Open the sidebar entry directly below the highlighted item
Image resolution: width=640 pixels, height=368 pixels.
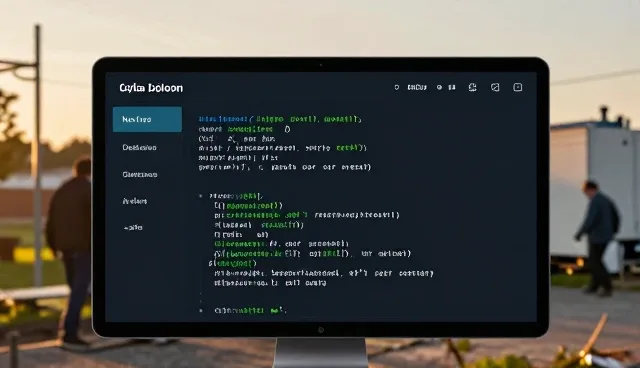[139, 147]
